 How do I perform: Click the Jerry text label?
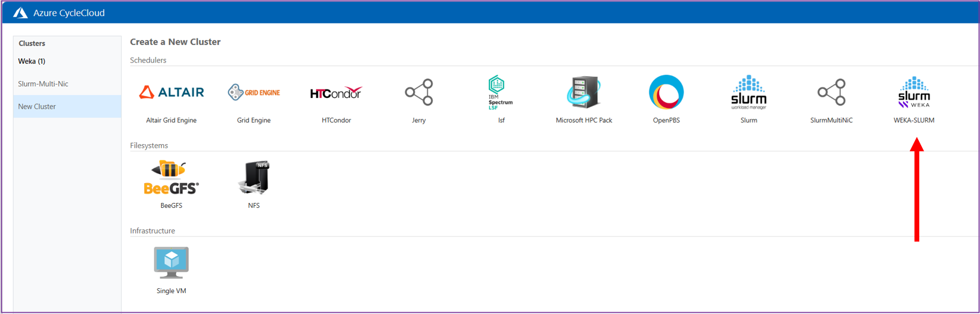(x=418, y=120)
